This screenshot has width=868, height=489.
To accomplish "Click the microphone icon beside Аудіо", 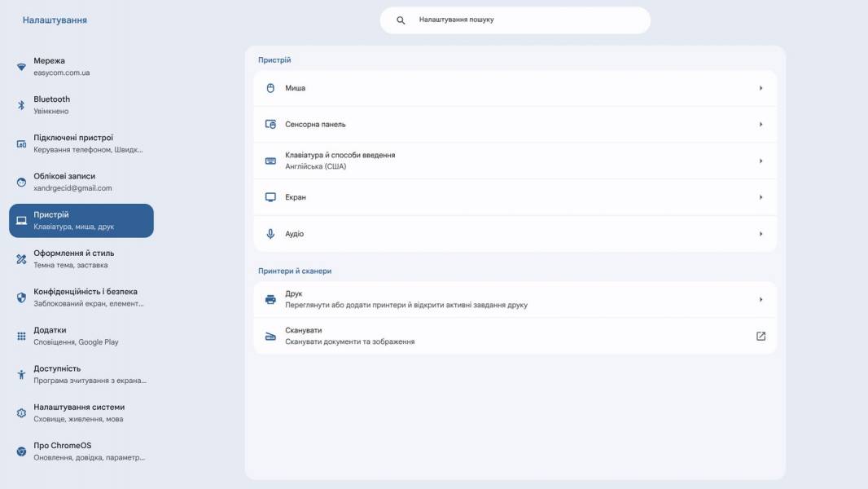I will [x=270, y=234].
